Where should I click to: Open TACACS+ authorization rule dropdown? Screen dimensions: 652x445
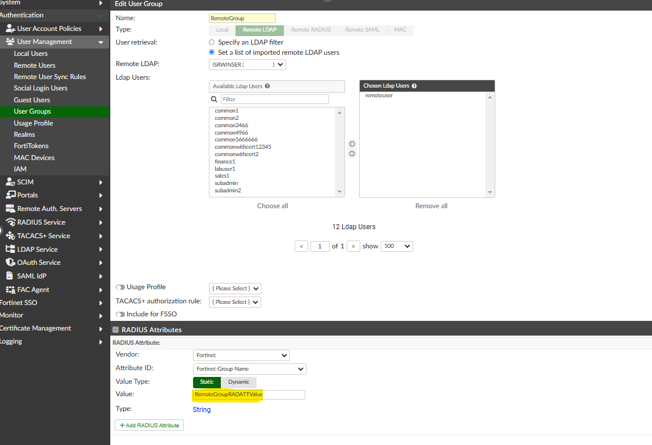[235, 302]
